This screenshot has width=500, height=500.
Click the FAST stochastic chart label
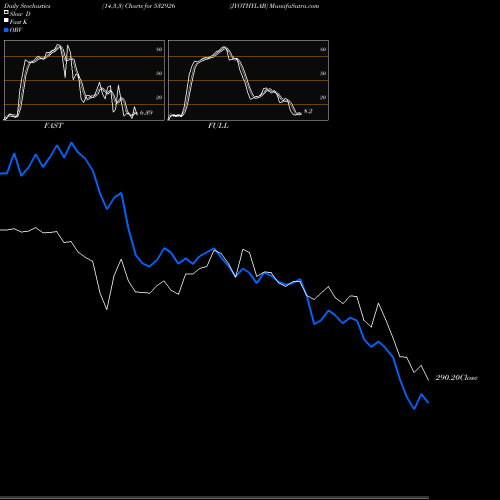tap(53, 126)
